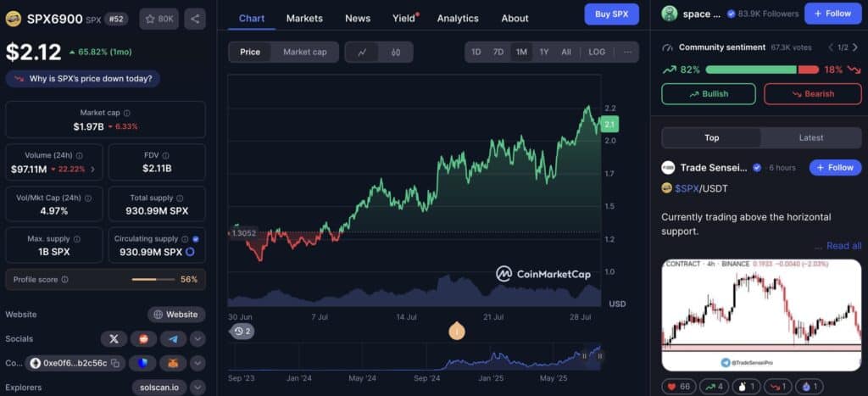Open the Markets tab
Image resolution: width=868 pixels, height=396 pixels.
click(304, 19)
